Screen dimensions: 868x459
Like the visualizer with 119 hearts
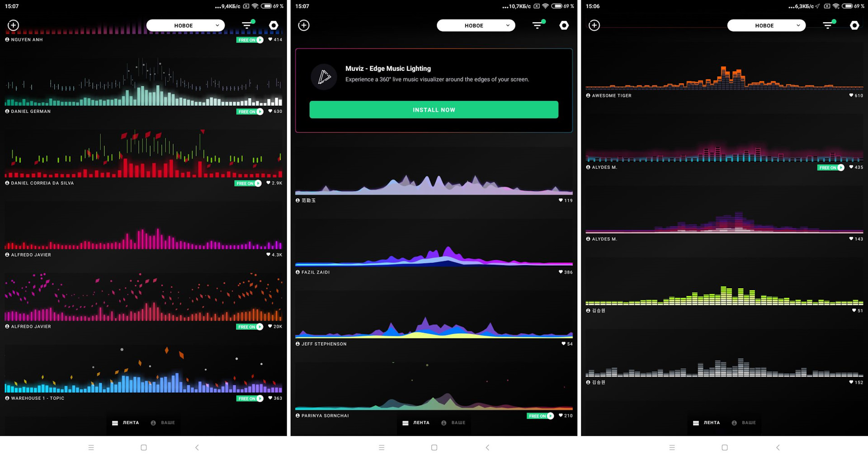point(561,201)
